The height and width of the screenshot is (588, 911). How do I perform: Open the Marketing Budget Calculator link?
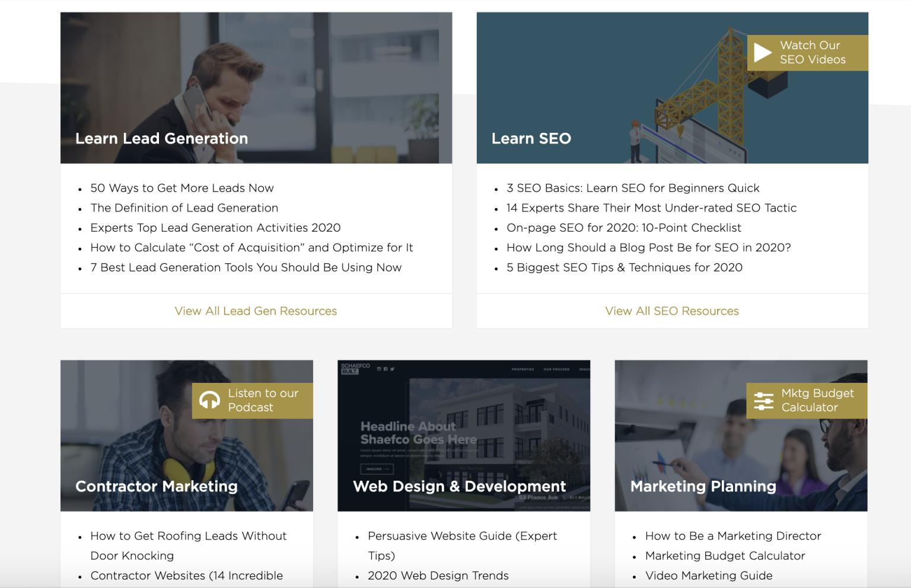click(725, 555)
